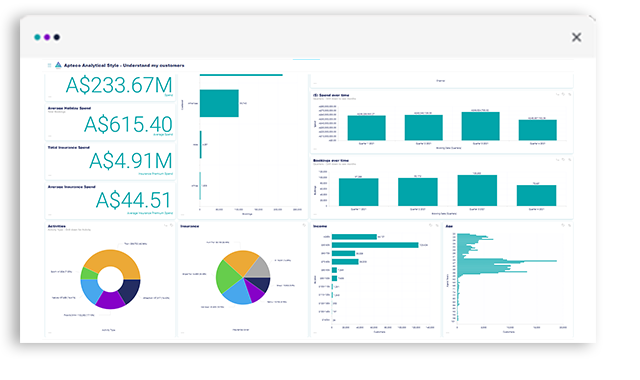The height and width of the screenshot is (380, 640).
Task: Click the dark navy dot in window header
Action: (57, 37)
